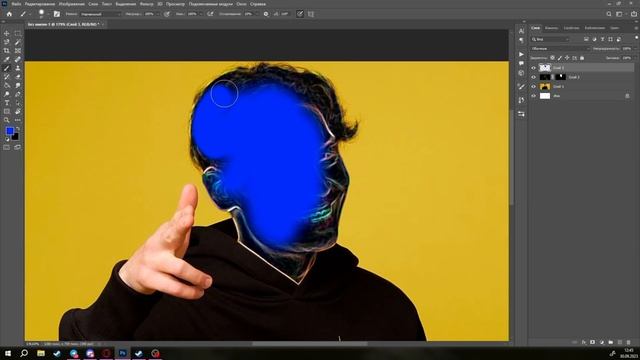Swap foreground and background colors
The width and height of the screenshot is (640, 360).
pos(17,129)
